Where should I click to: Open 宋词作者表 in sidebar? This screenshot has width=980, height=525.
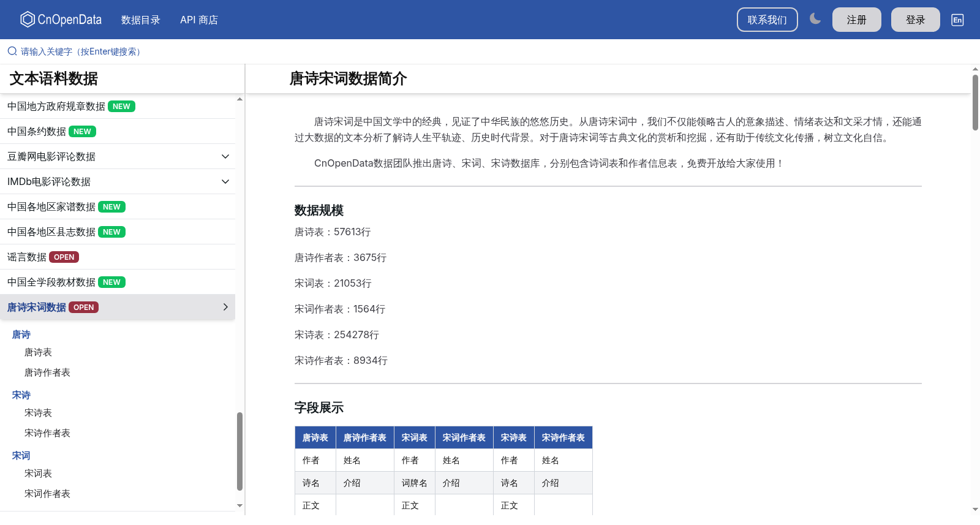(x=47, y=494)
